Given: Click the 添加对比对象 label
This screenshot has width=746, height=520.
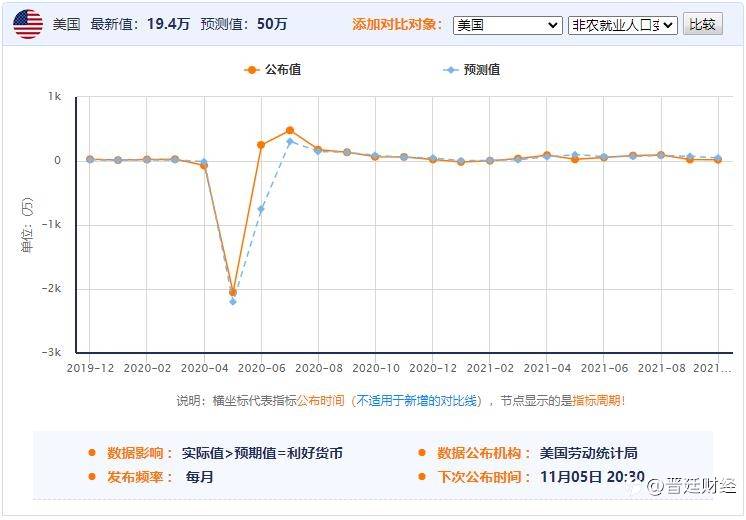Looking at the screenshot, I should 397,24.
